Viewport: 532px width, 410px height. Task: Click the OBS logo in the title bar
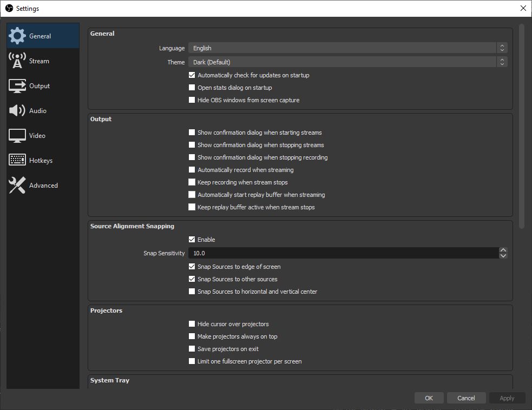[x=9, y=8]
